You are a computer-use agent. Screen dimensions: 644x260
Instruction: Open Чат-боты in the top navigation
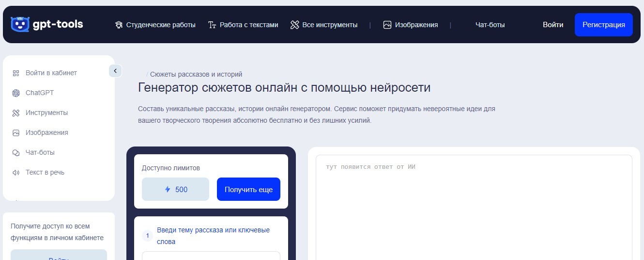[490, 25]
